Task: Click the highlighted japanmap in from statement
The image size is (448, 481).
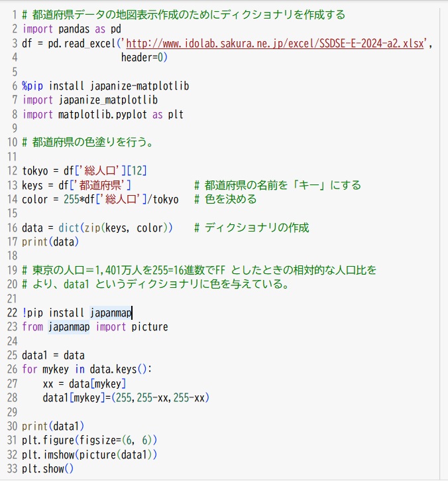Action: [x=69, y=326]
